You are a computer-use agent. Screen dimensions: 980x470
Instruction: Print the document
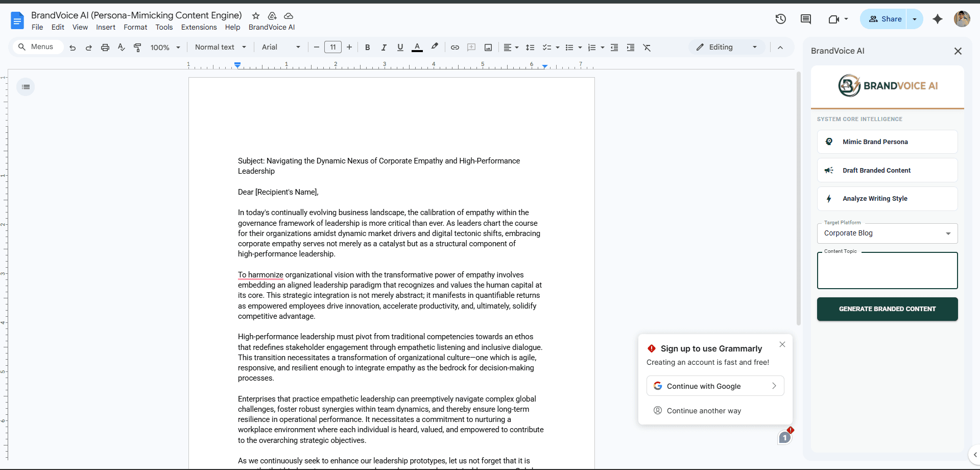pyautogui.click(x=105, y=48)
